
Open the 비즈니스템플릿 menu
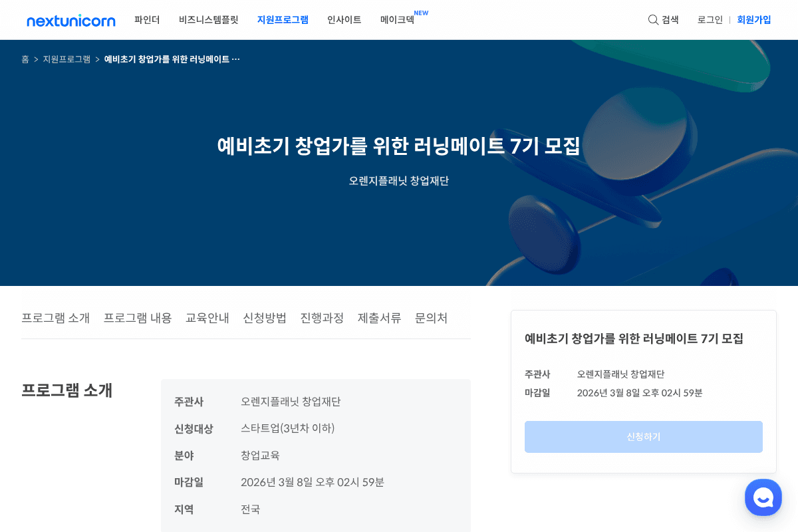click(x=208, y=20)
